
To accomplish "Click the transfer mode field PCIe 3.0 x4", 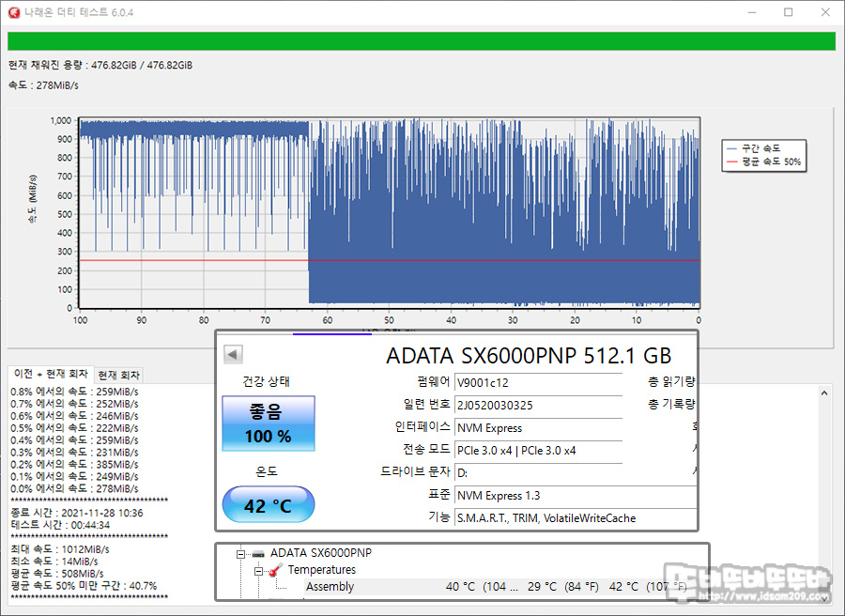I will (538, 451).
